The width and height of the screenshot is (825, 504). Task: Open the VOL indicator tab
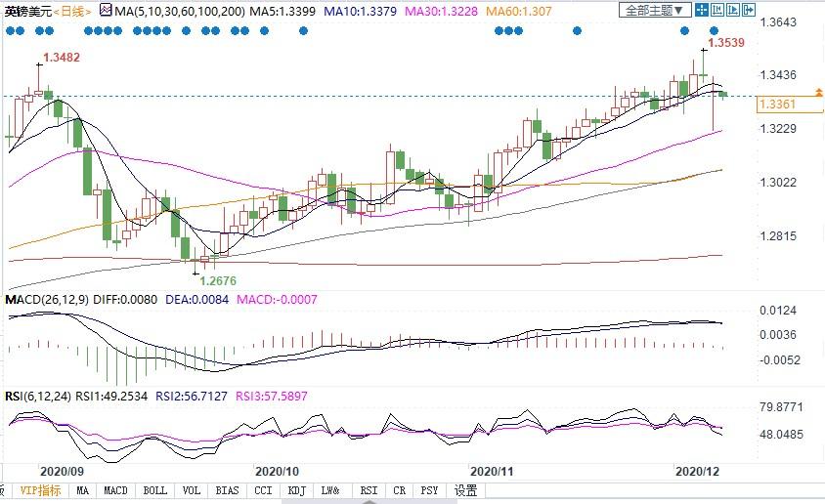(x=192, y=490)
